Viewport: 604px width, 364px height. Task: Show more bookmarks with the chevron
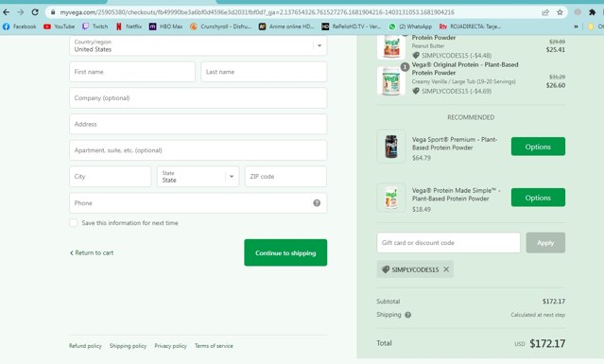pyautogui.click(x=576, y=26)
